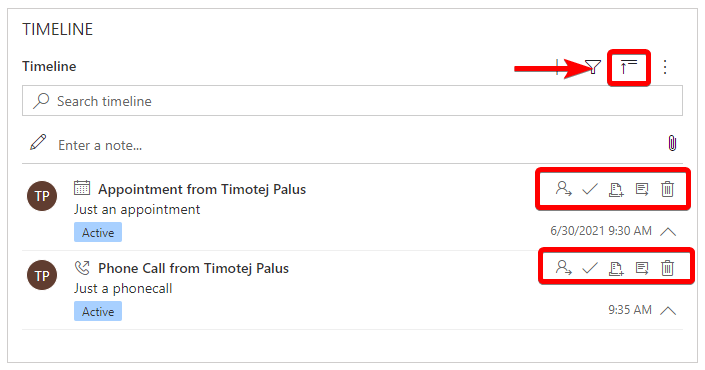Image resolution: width=705 pixels, height=370 pixels.
Task: Mark the Phone Call as complete
Action: [589, 268]
